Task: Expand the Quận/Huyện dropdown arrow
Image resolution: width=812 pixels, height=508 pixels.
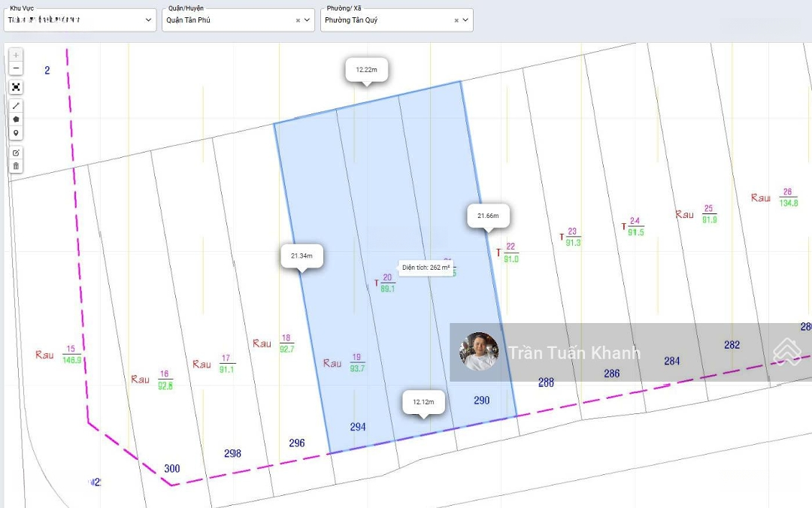Action: (307, 20)
